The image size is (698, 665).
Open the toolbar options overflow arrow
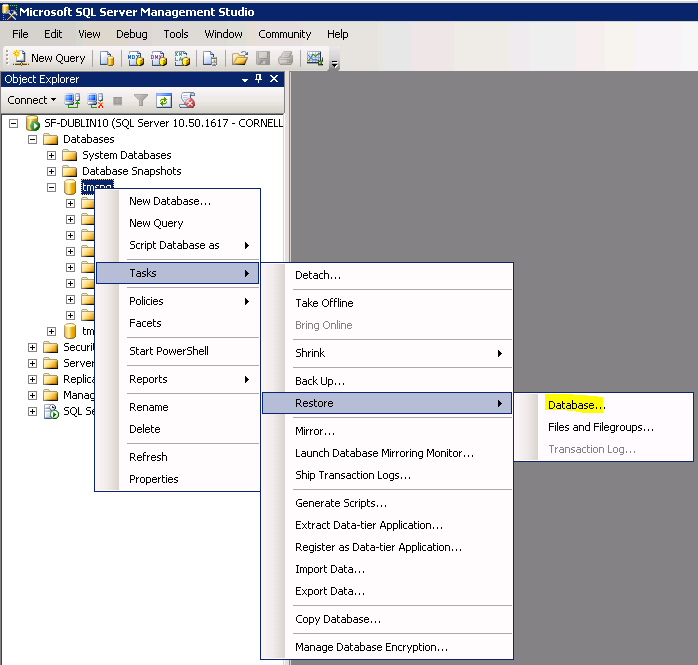[335, 64]
